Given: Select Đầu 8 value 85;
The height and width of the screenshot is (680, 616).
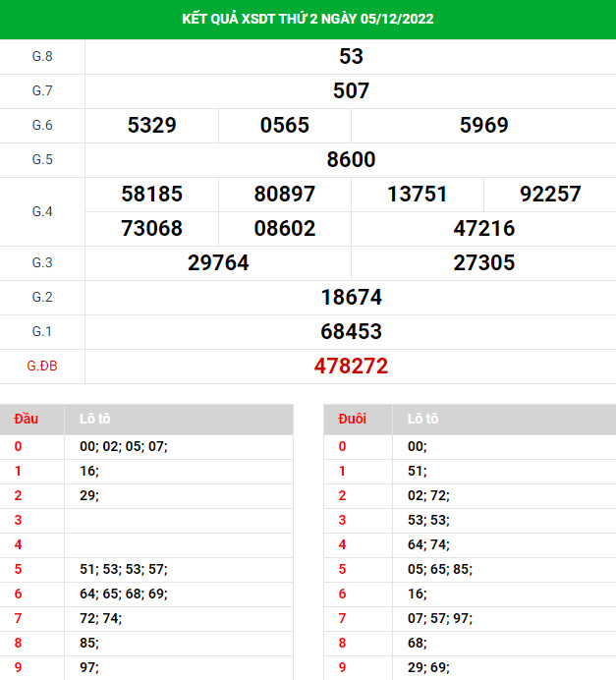Looking at the screenshot, I should point(89,643).
